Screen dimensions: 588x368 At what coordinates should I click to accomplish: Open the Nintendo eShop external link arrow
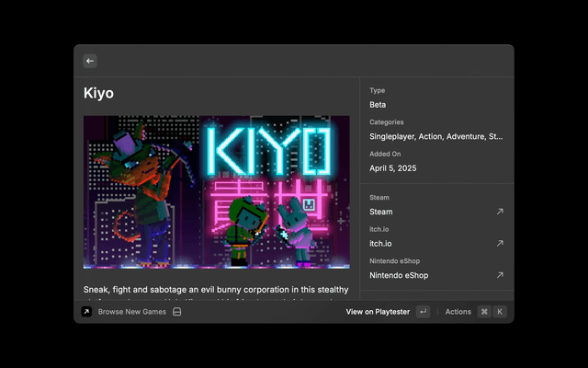coord(500,275)
